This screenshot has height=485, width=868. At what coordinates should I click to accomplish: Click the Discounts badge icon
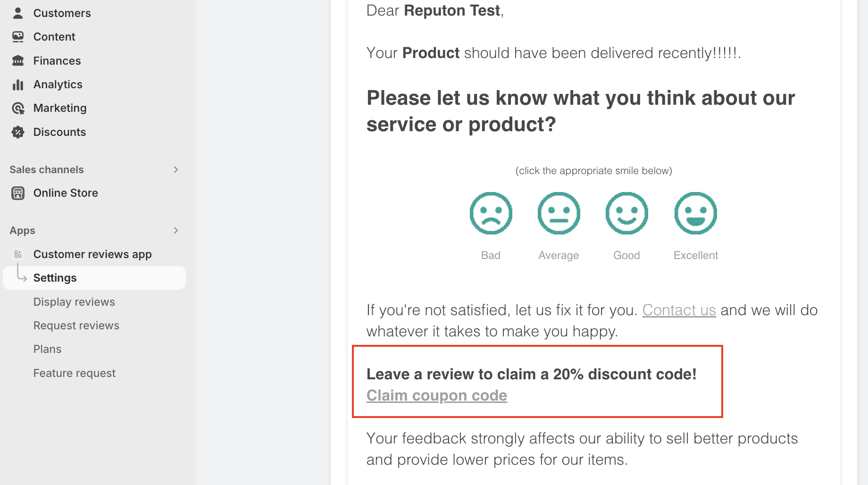pyautogui.click(x=18, y=132)
